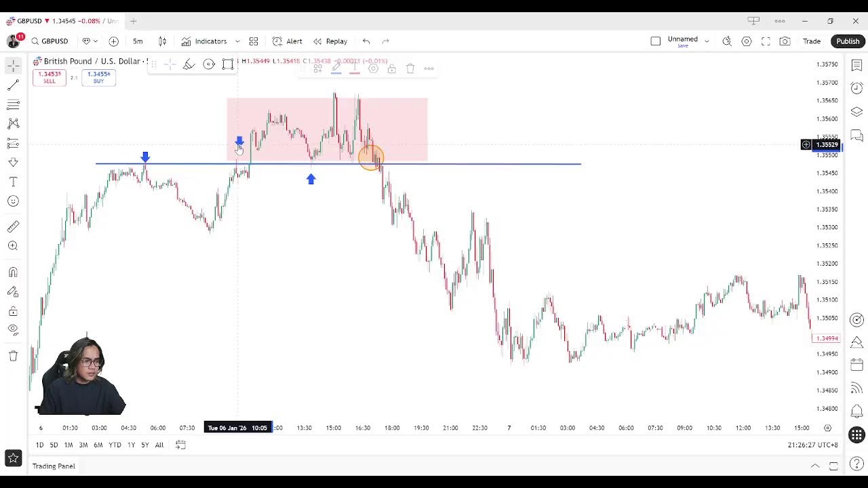Open the user profile avatar menu
The width and height of the screenshot is (868, 488).
[x=14, y=41]
